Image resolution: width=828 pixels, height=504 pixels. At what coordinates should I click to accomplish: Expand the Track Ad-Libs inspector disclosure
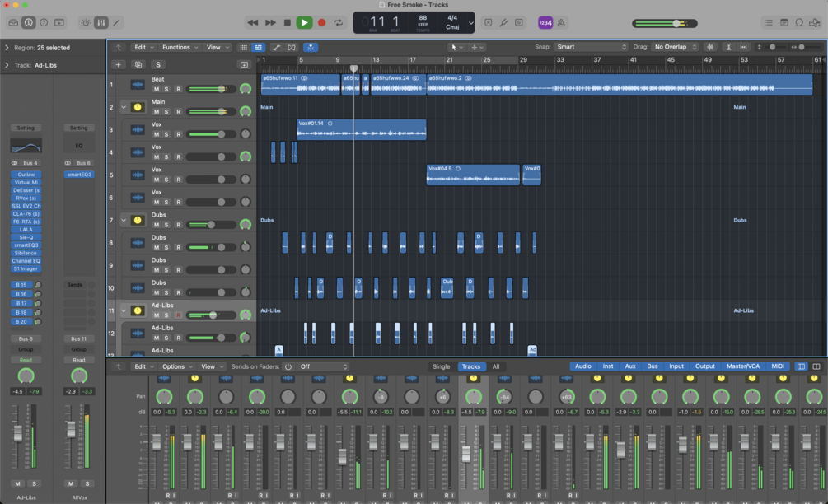tap(7, 65)
